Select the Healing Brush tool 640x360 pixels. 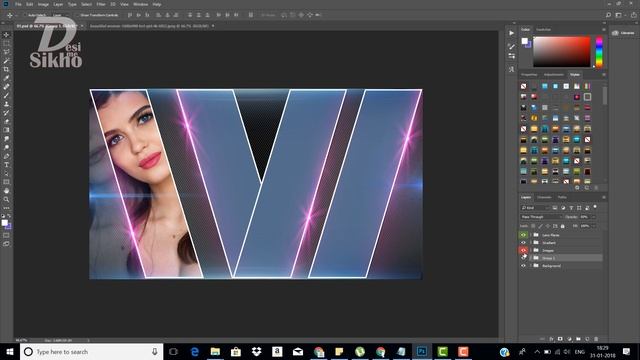pyautogui.click(x=6, y=87)
